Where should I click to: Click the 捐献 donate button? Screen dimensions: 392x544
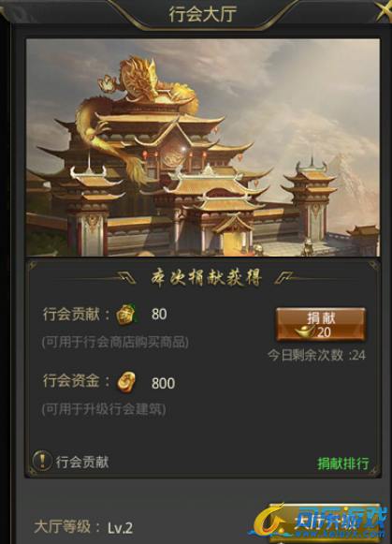coord(321,324)
